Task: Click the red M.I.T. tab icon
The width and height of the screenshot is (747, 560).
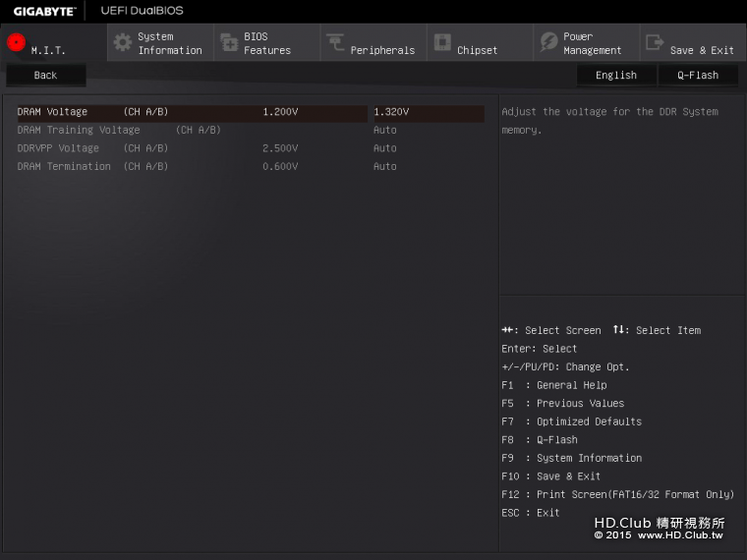Action: click(x=16, y=42)
